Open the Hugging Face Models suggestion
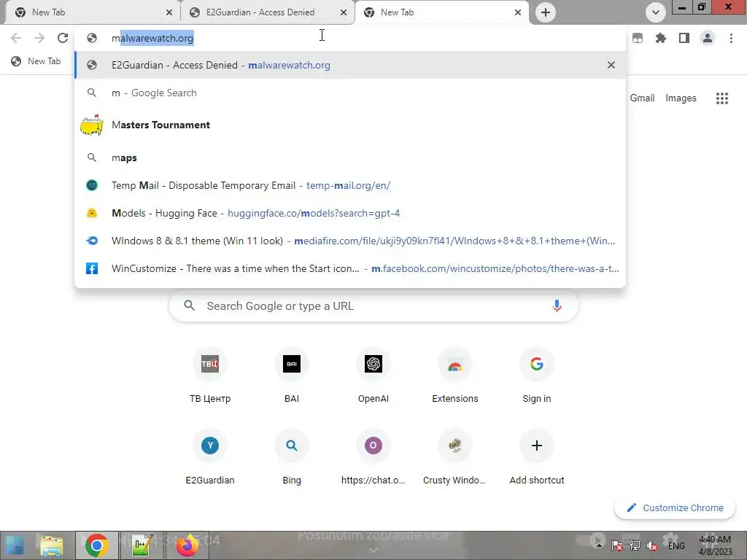Image resolution: width=747 pixels, height=560 pixels. (350, 213)
